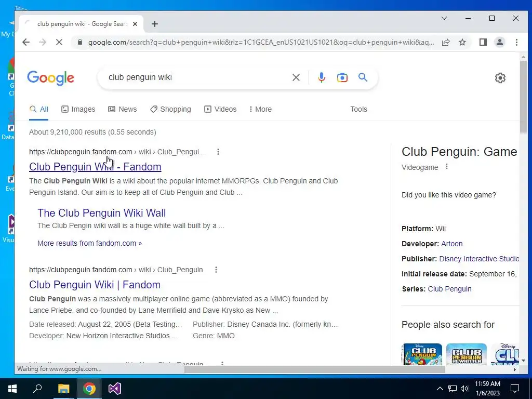Switch to Images results
This screenshot has height=399, width=532.
pos(78,109)
